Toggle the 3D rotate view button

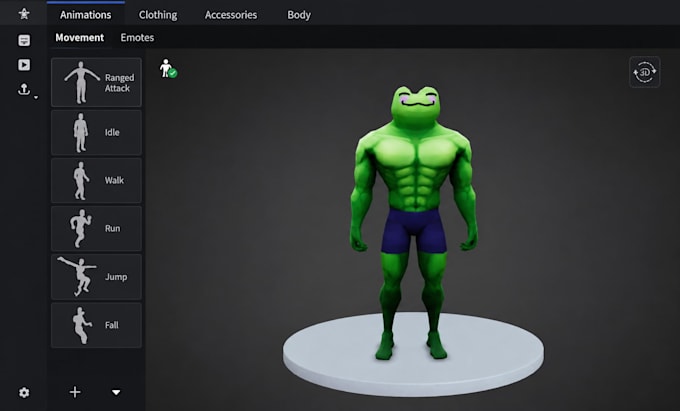point(644,72)
